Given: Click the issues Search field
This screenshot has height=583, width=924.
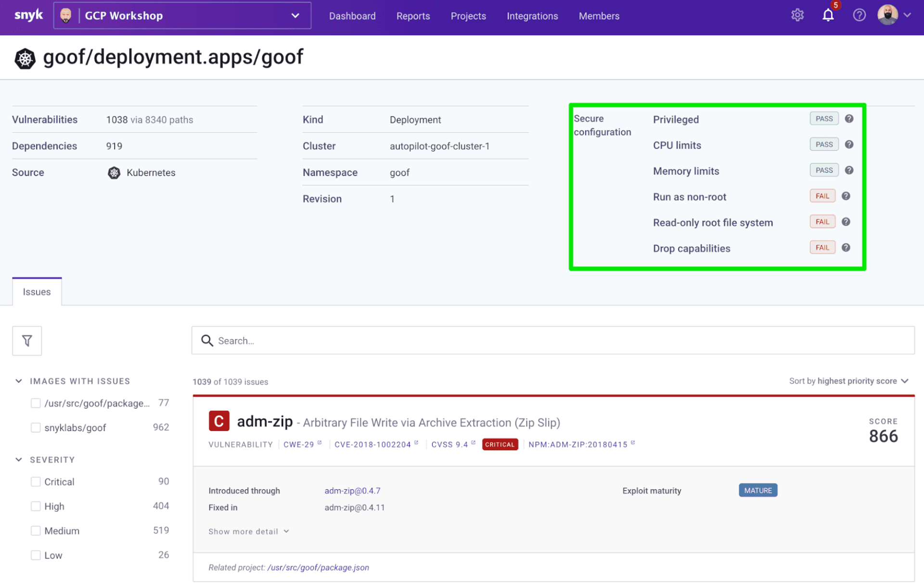Looking at the screenshot, I should point(553,341).
